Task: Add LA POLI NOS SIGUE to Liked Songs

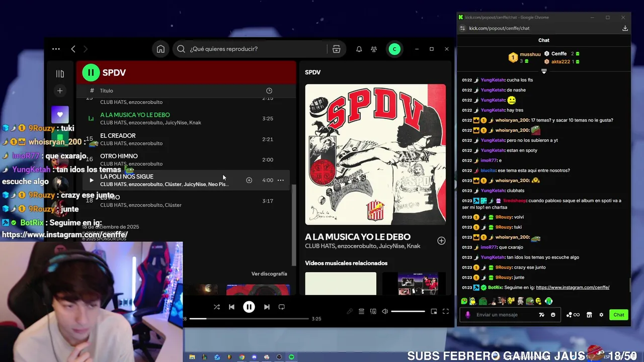Action: 249,180
